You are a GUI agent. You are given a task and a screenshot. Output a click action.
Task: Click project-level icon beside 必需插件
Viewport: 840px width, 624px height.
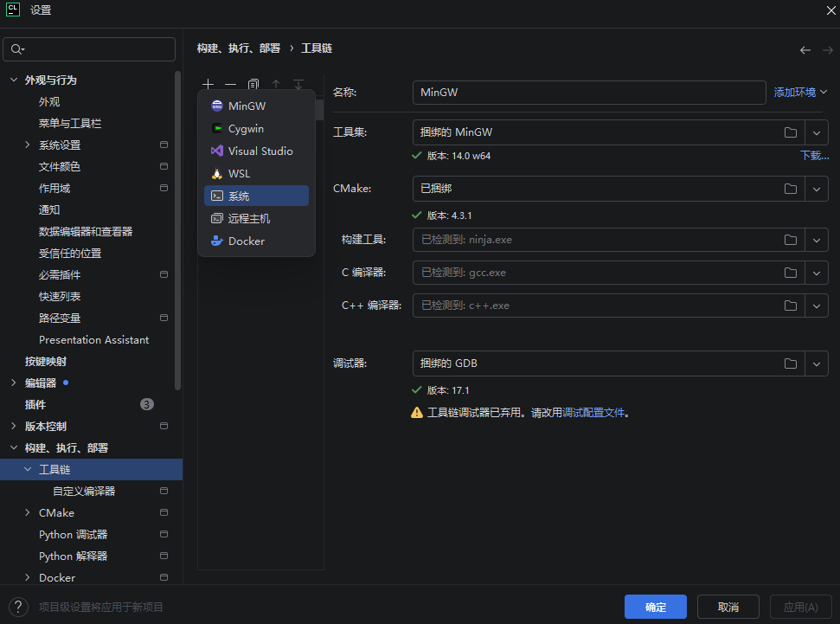(164, 274)
